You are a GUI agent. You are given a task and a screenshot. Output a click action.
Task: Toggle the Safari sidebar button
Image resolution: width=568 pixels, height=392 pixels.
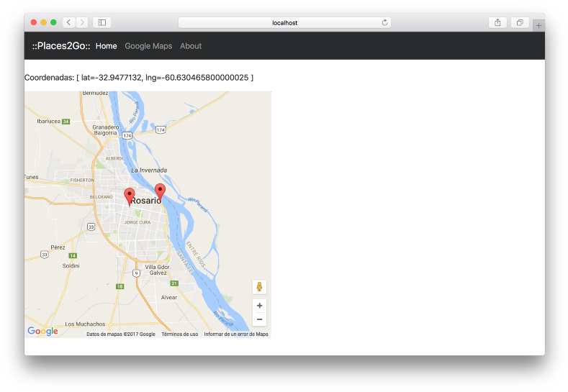tap(102, 22)
